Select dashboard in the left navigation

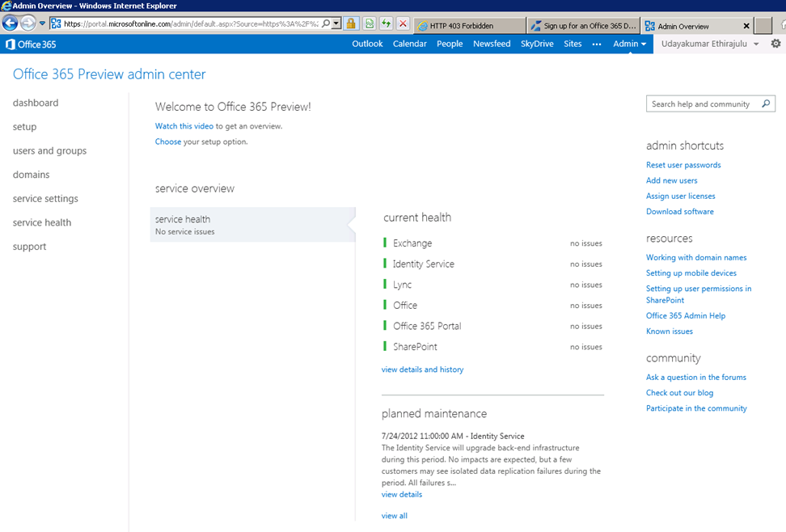coord(36,103)
